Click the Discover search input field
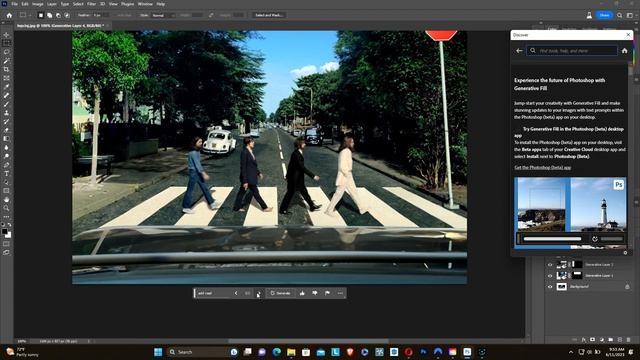 tap(571, 51)
